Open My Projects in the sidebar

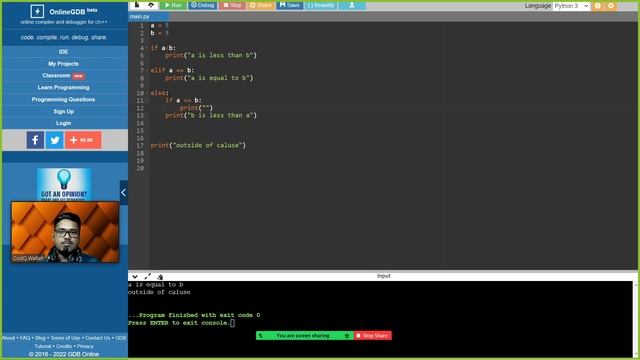(x=64, y=64)
